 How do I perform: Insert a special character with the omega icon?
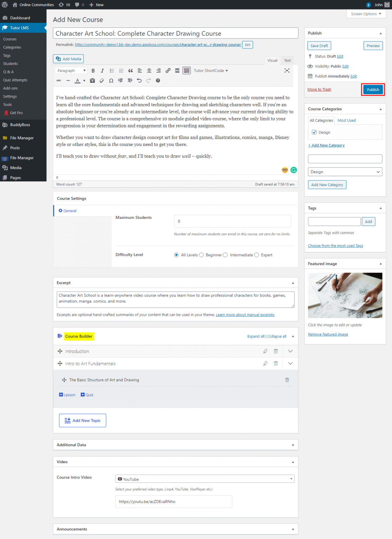coord(111,81)
